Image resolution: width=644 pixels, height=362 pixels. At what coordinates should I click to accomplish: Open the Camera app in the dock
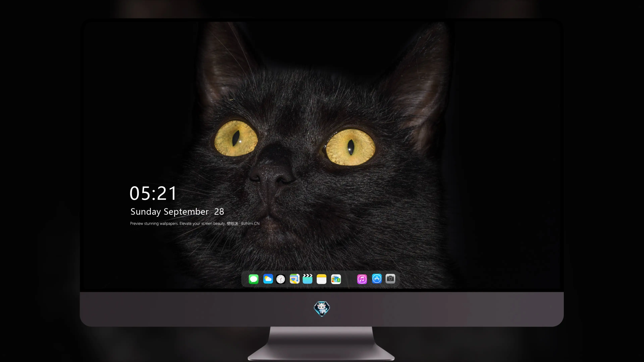point(390,279)
